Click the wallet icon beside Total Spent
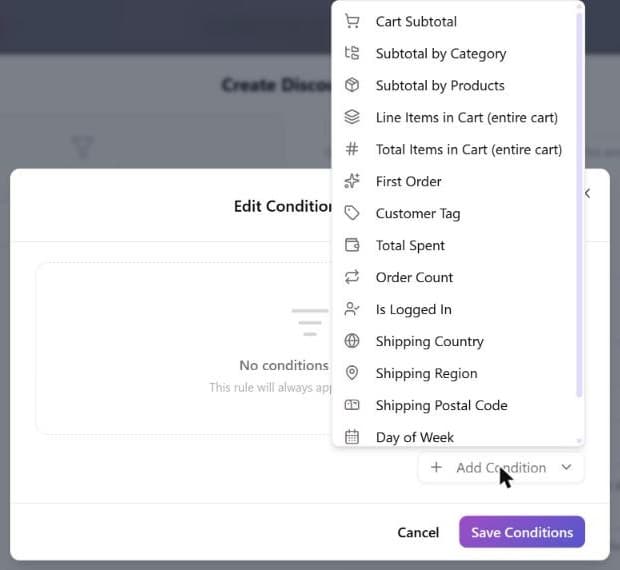620x570 pixels. [x=352, y=245]
